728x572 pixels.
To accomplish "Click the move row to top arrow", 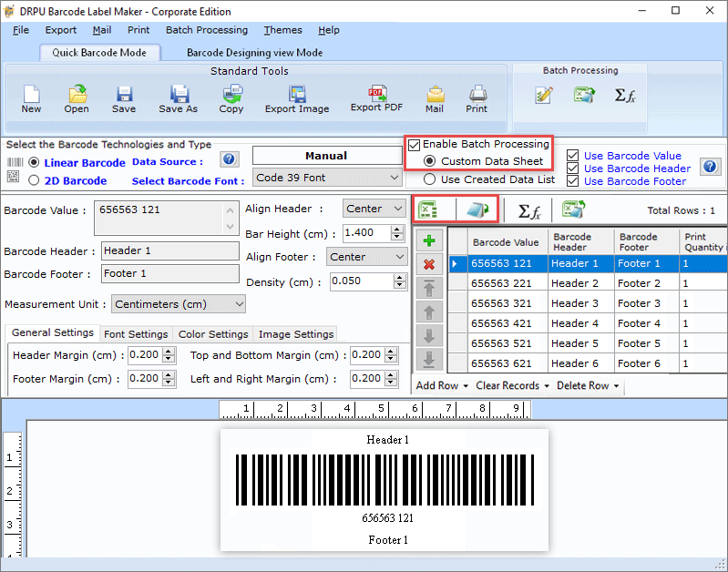I will (x=429, y=289).
